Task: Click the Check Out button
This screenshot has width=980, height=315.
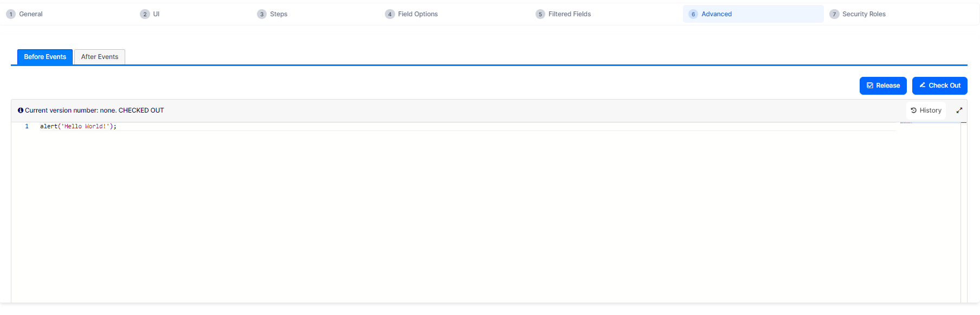Action: click(939, 86)
